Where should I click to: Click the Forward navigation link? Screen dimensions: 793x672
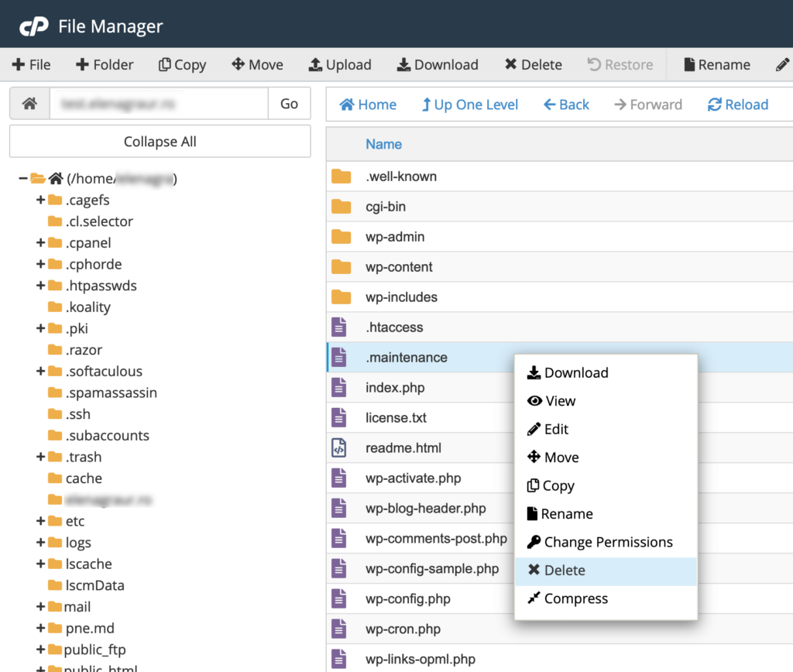click(x=648, y=105)
